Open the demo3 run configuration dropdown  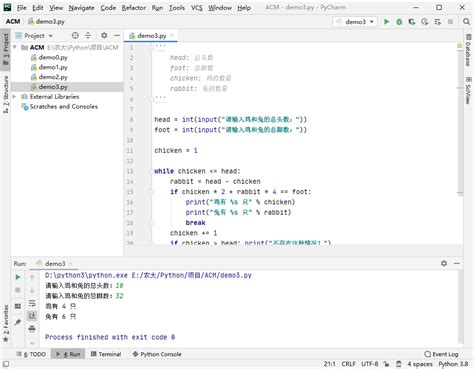(355, 22)
